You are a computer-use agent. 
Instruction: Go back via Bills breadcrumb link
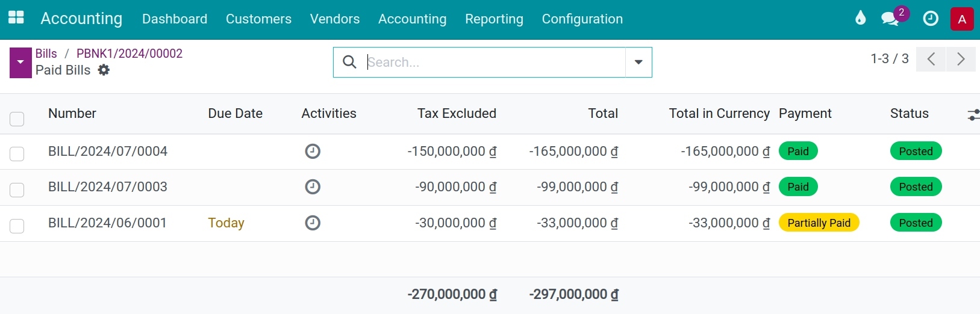tap(46, 54)
